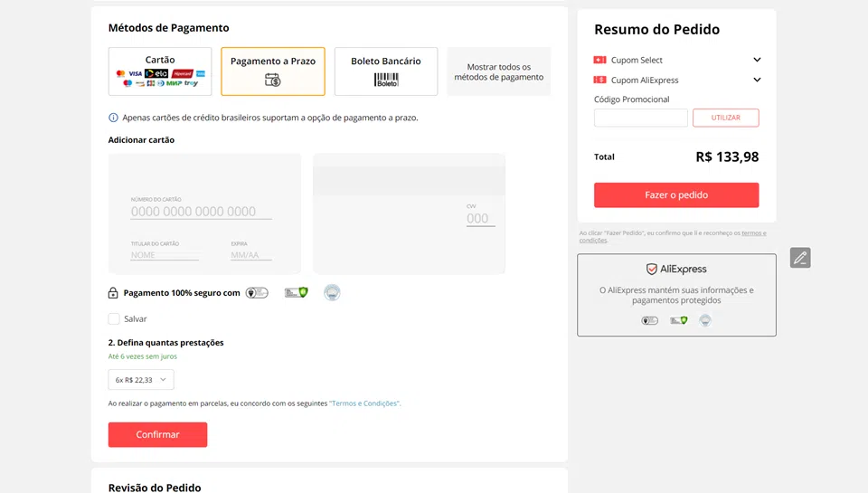Click the Adicionar cartão label
This screenshot has width=868, height=493.
(x=141, y=139)
